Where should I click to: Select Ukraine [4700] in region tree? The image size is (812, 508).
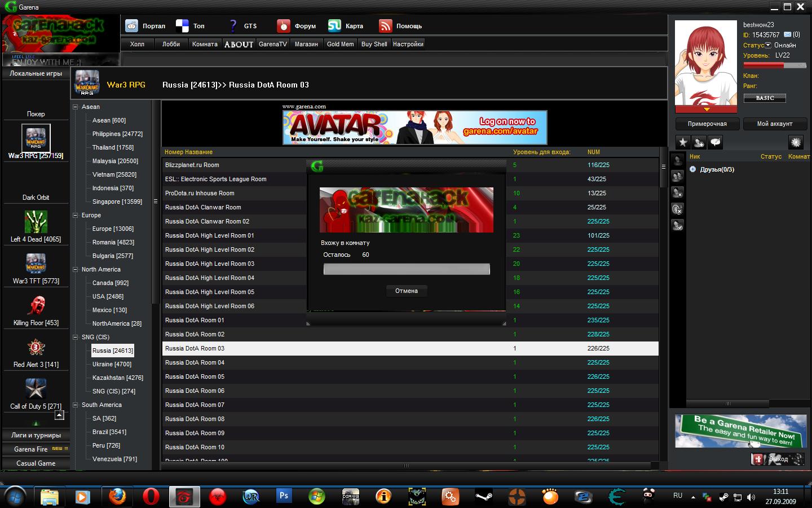112,364
